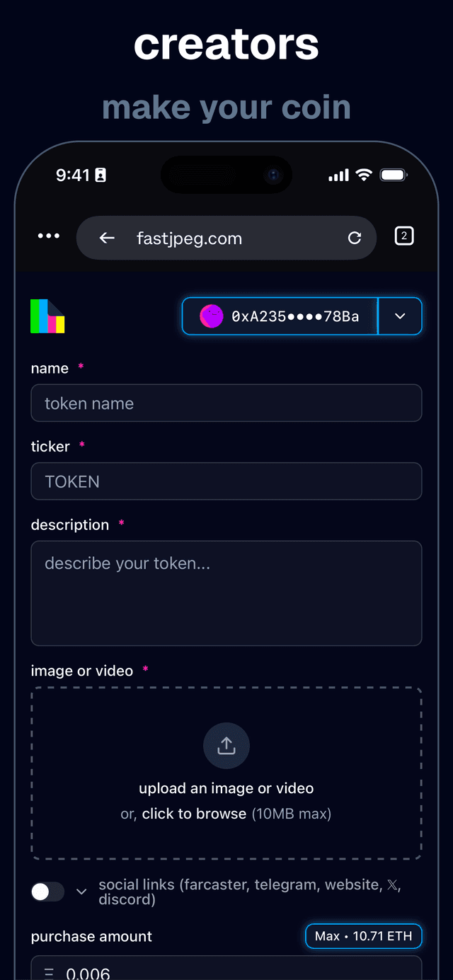453x980 pixels.
Task: Open the browser three-dot options menu
Action: [x=48, y=236]
